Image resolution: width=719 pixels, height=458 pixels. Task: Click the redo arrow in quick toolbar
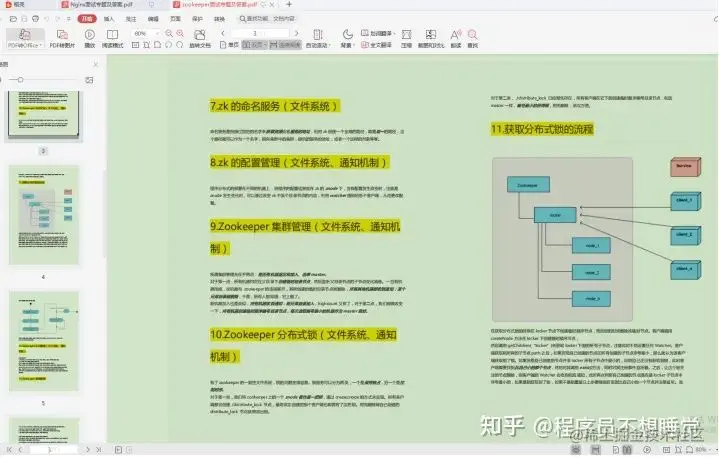coord(57,19)
